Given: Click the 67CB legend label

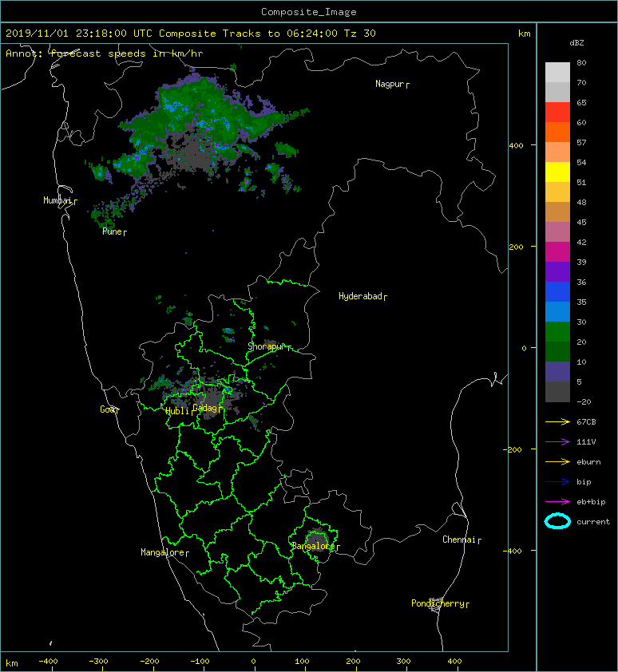Looking at the screenshot, I should tap(586, 422).
